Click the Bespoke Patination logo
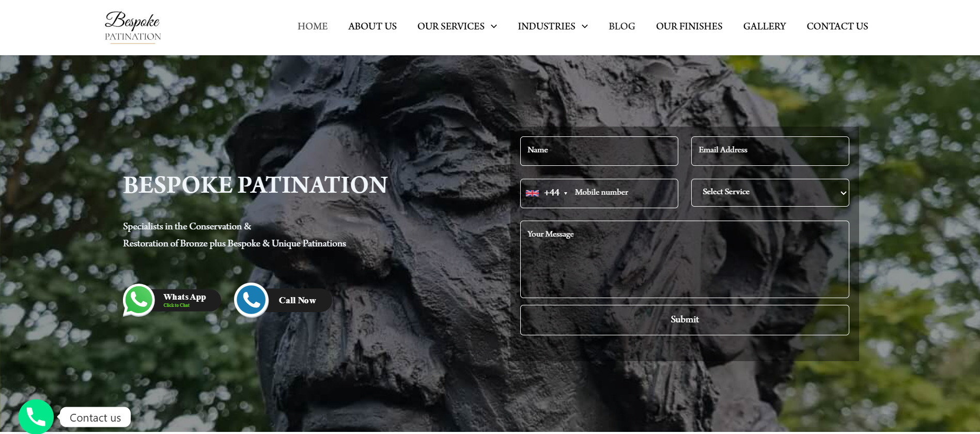Viewport: 980px width, 434px height. coord(133,27)
